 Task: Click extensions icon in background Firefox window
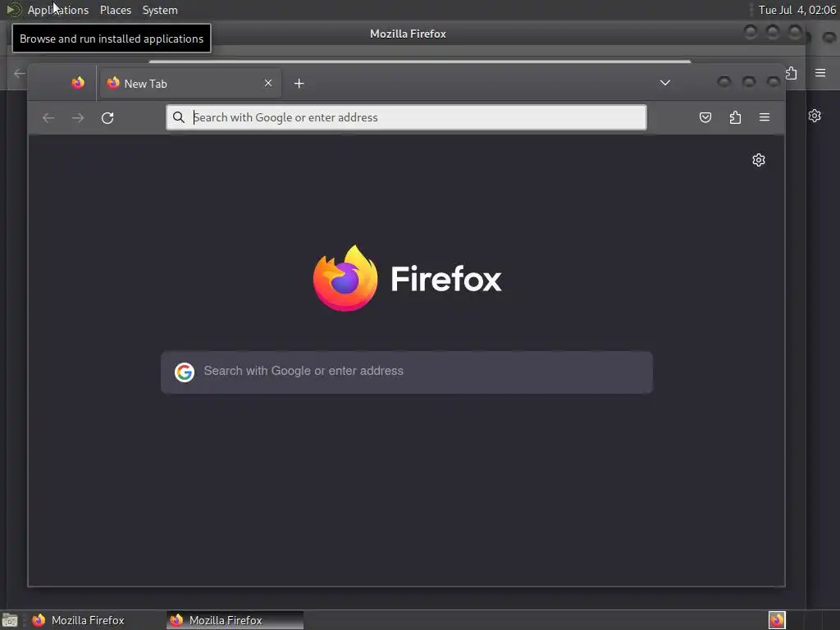[x=792, y=73]
